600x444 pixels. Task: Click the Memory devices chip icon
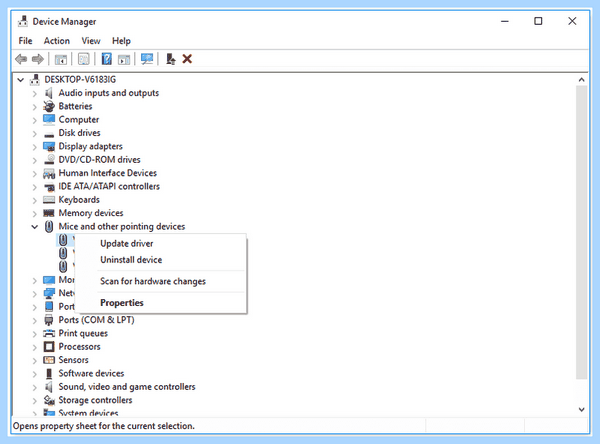point(49,213)
